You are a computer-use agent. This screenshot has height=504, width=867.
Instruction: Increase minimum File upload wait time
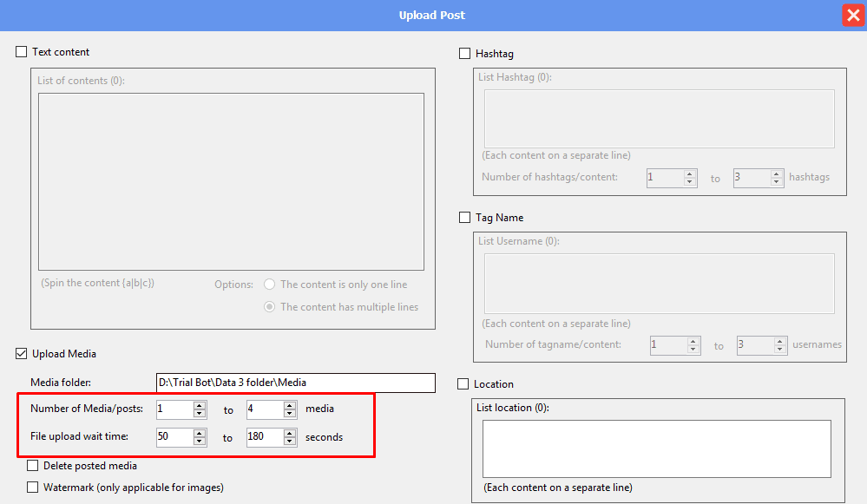[x=200, y=433]
